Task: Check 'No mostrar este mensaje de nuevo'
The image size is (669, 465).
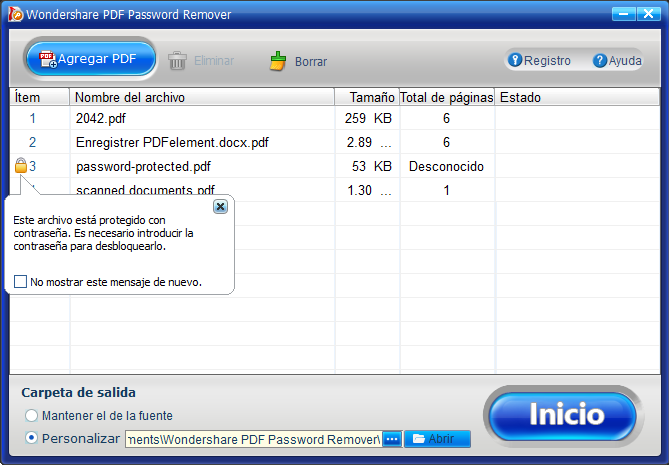Action: 20,282
